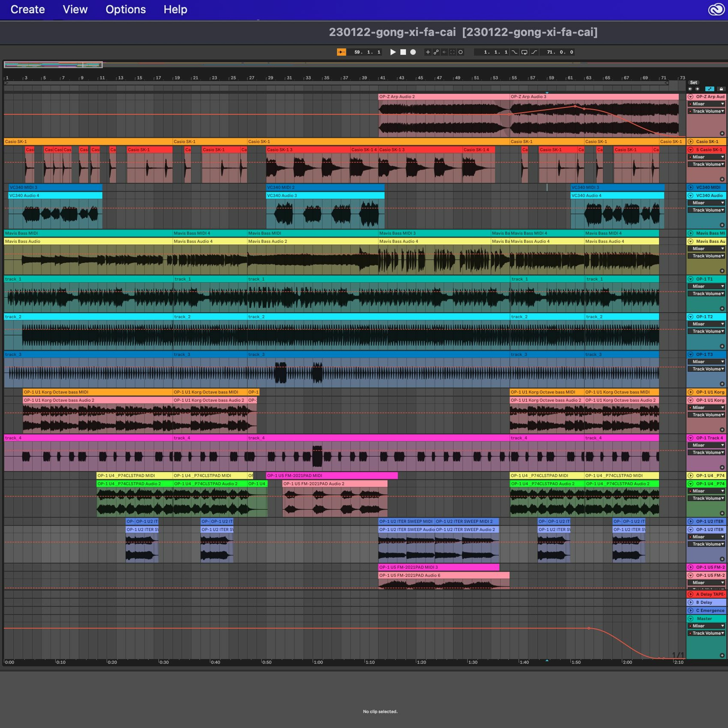The width and height of the screenshot is (728, 728).
Task: Expand the B Delay return track
Action: coord(690,602)
